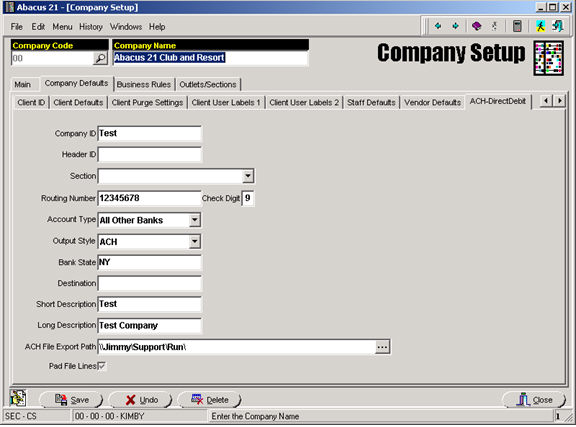The image size is (576, 427).
Task: Click the walking figure toolbar icon
Action: click(540, 26)
